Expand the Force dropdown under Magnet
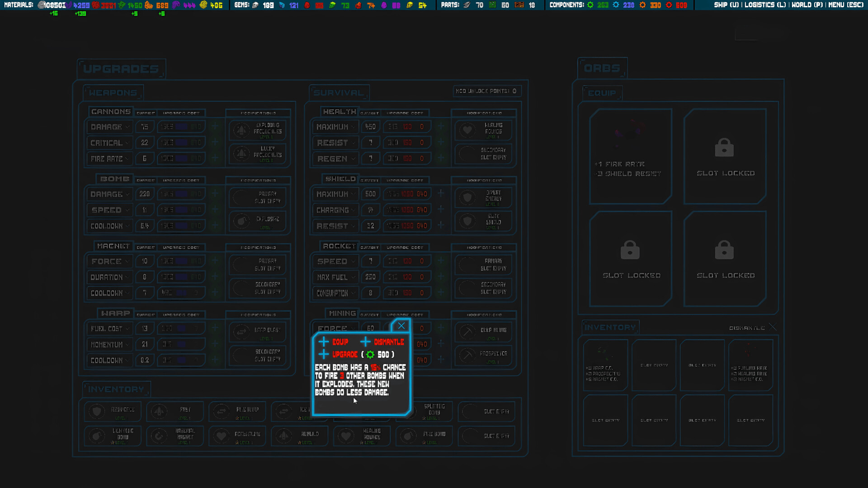 pos(109,261)
